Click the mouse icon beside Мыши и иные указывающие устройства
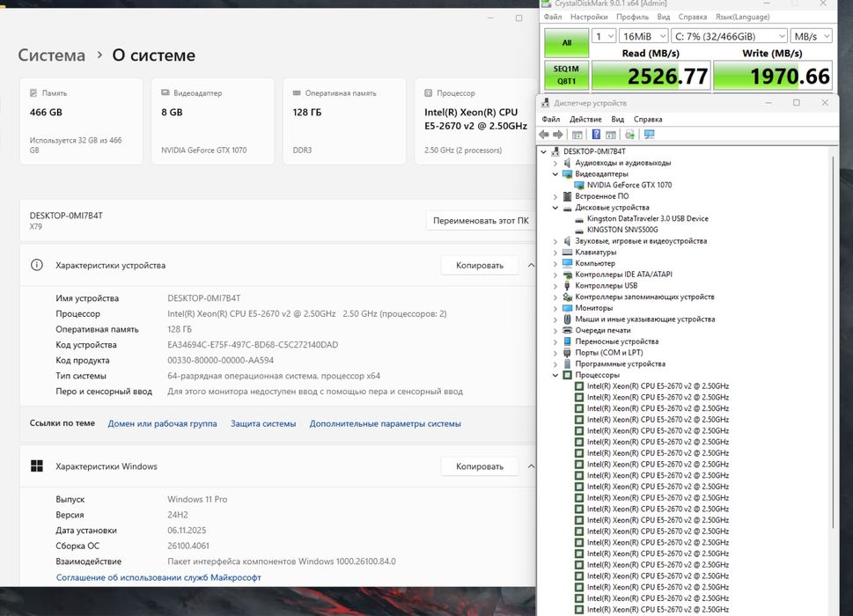 tap(567, 319)
